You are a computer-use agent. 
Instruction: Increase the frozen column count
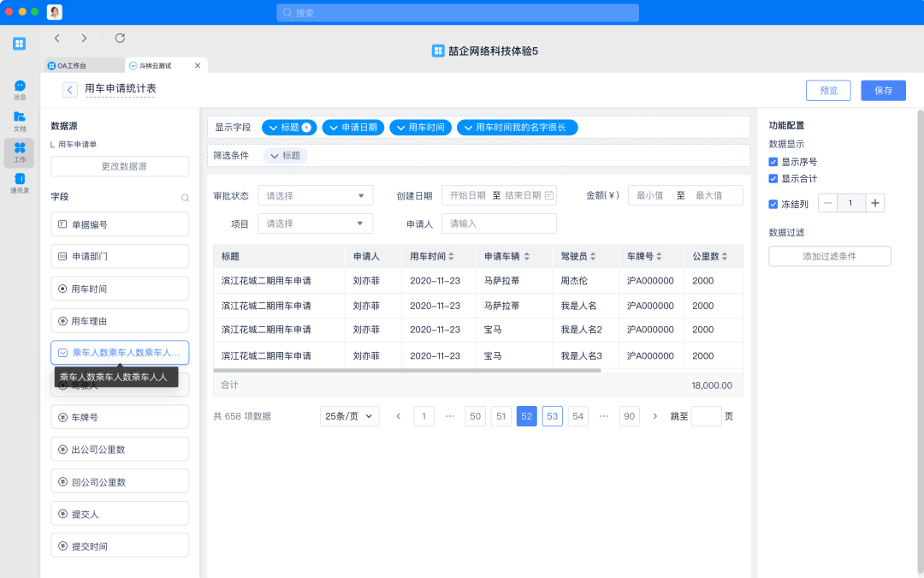click(x=874, y=203)
